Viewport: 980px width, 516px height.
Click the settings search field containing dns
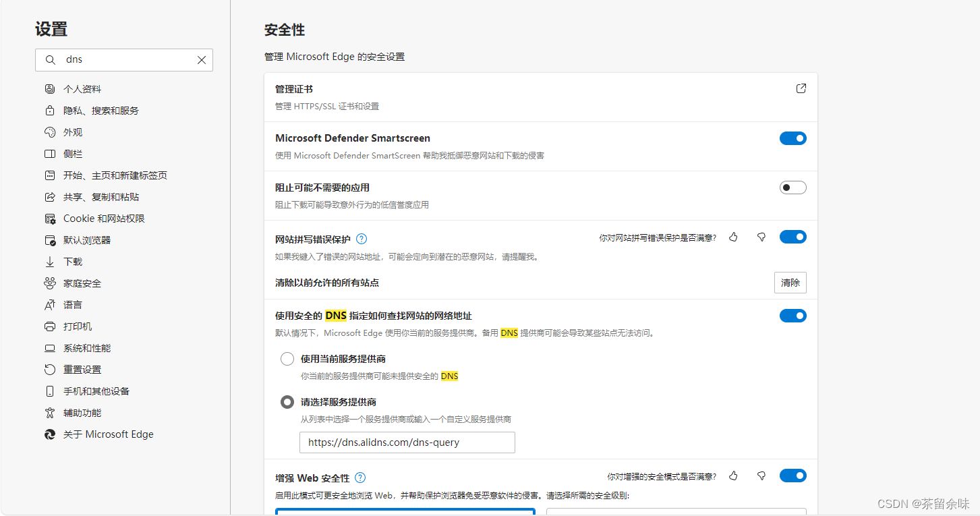click(x=124, y=60)
